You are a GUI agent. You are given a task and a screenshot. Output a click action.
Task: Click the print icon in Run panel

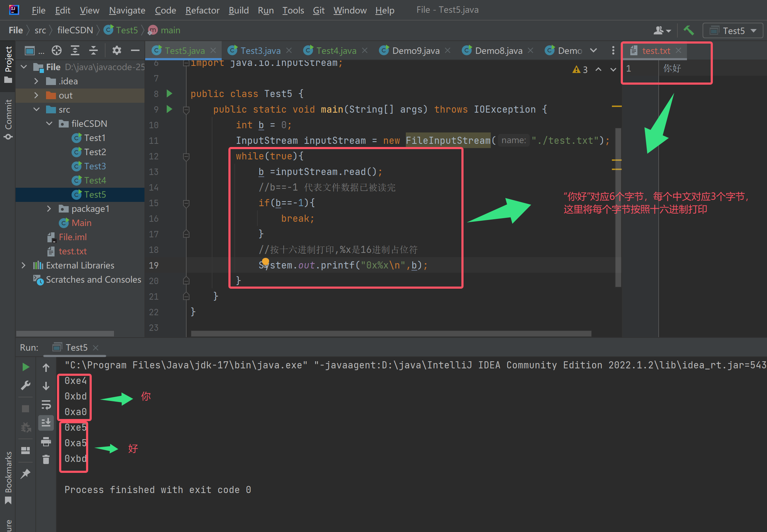point(46,441)
